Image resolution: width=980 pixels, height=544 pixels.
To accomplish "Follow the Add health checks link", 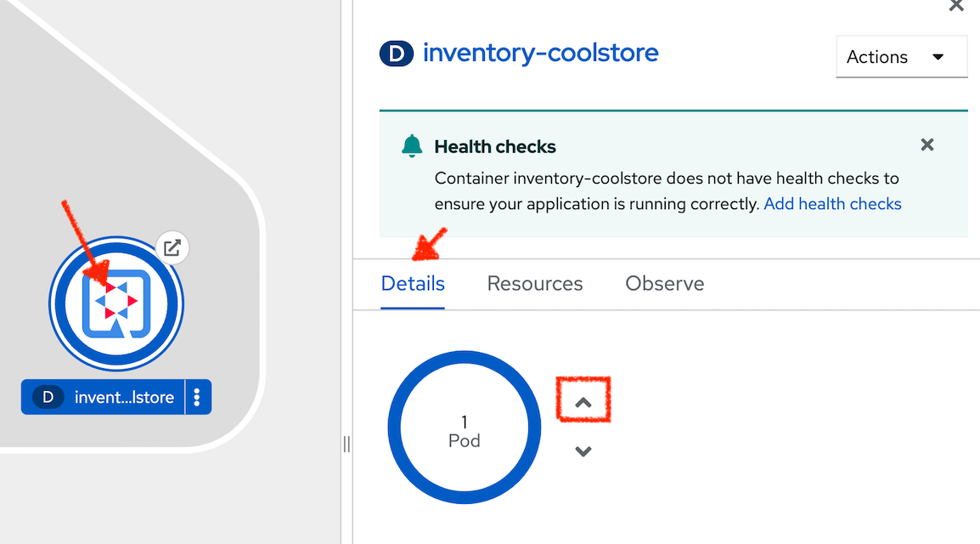I will (x=832, y=204).
